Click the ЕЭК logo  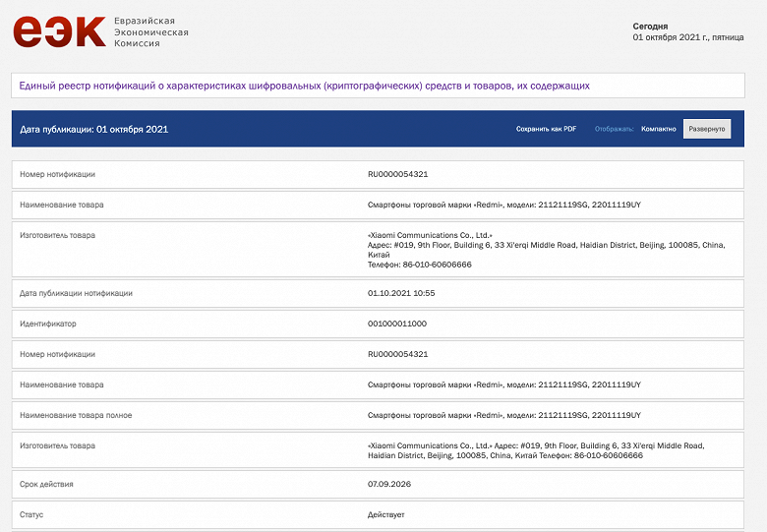coord(59,31)
